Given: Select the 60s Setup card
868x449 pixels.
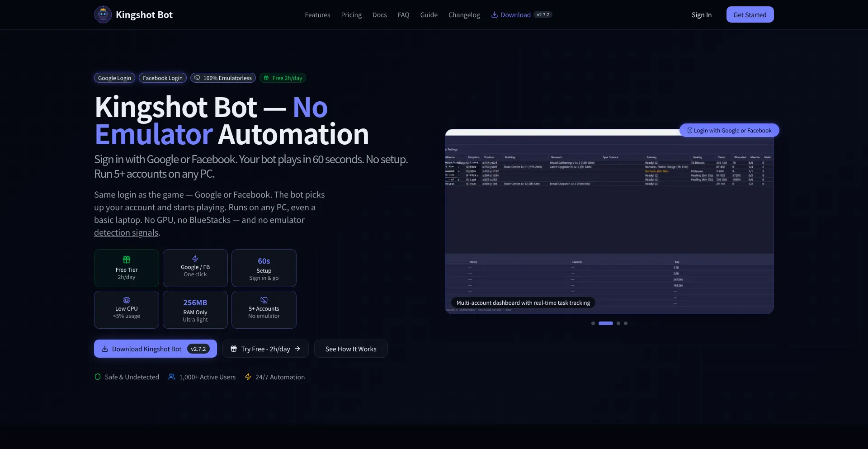Looking at the screenshot, I should pos(264,268).
